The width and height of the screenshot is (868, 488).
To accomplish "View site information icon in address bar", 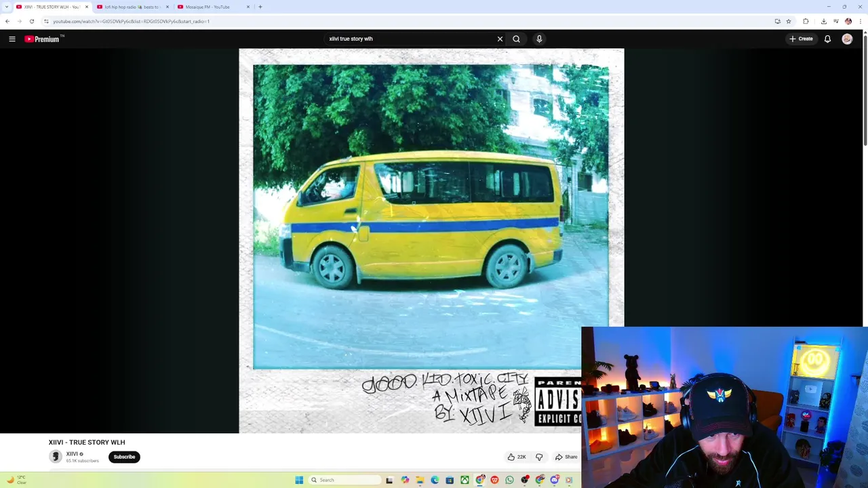I will tap(46, 21).
